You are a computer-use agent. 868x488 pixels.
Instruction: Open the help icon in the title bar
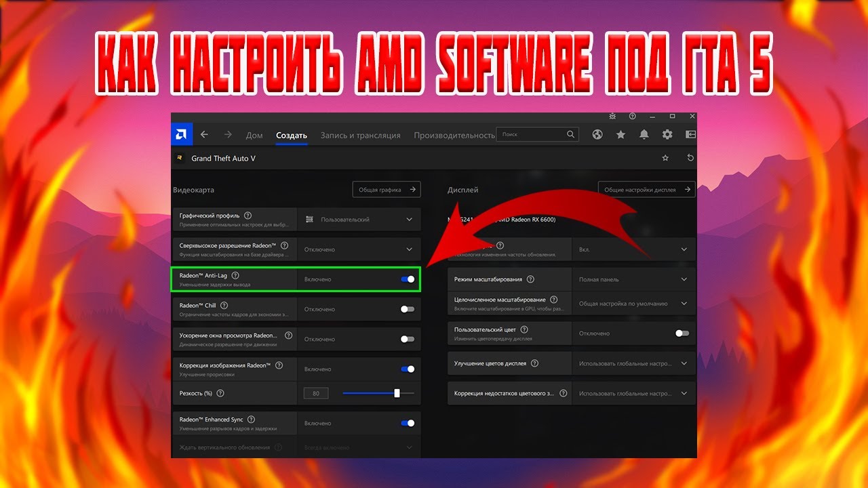[x=632, y=117]
